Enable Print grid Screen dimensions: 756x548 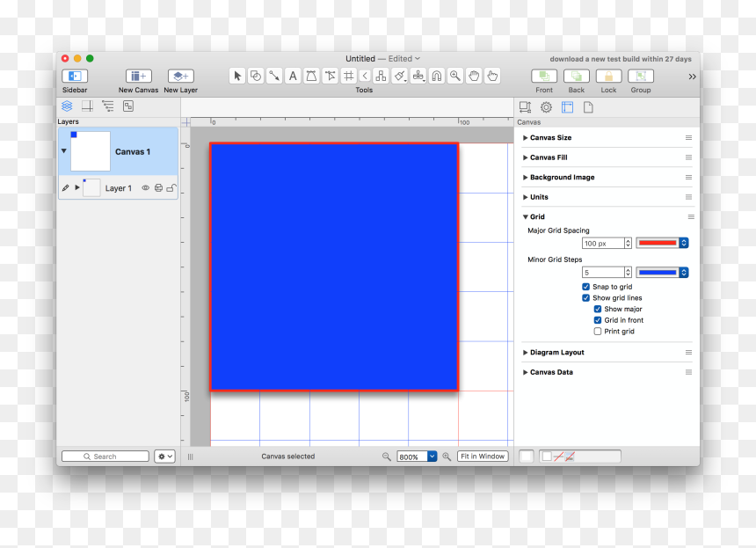point(598,331)
